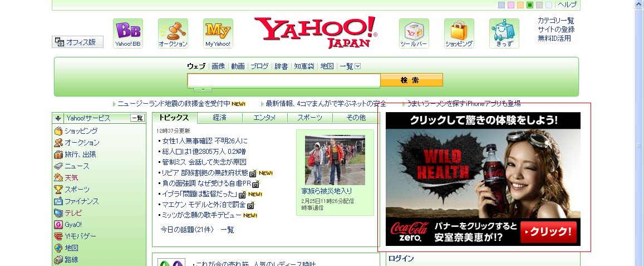Open the My Yahoo! icon
The width and height of the screenshot is (644, 266).
tap(218, 33)
